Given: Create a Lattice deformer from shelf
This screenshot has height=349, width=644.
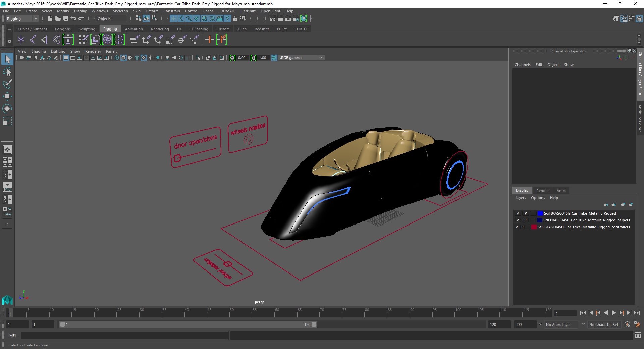Looking at the screenshot, I should pyautogui.click(x=107, y=40).
